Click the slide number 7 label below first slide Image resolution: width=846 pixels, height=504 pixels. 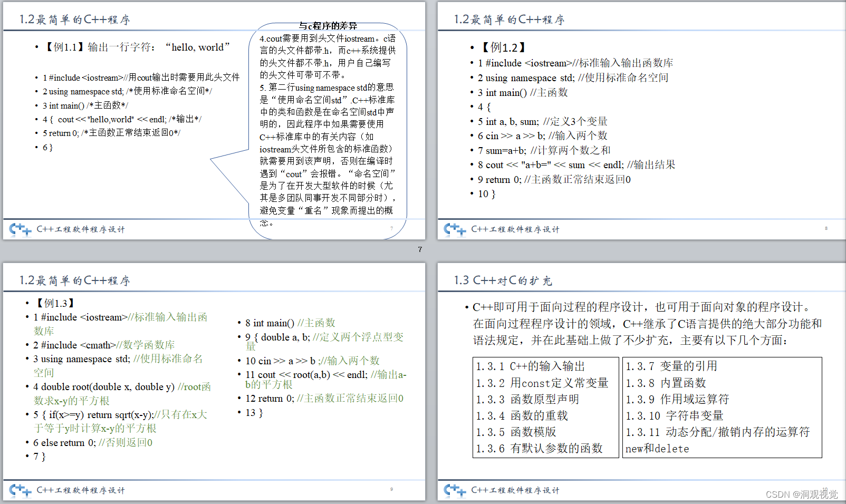(420, 249)
